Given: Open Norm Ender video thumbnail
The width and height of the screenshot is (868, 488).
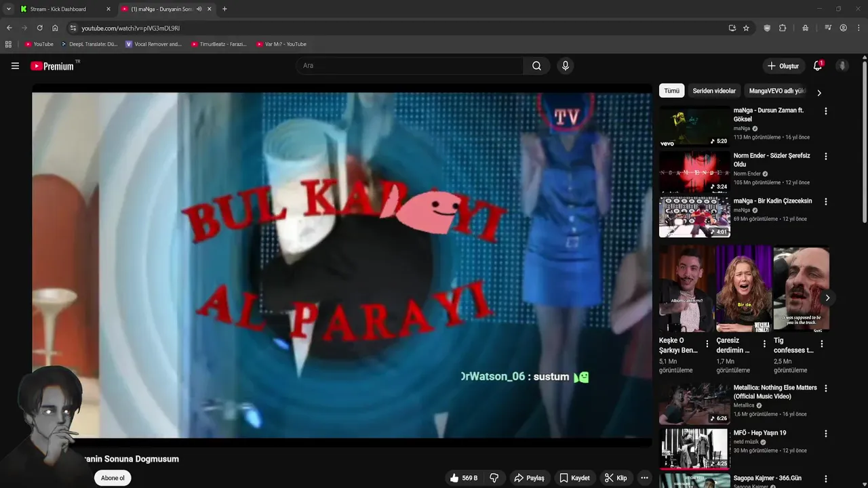Looking at the screenshot, I should point(694,172).
